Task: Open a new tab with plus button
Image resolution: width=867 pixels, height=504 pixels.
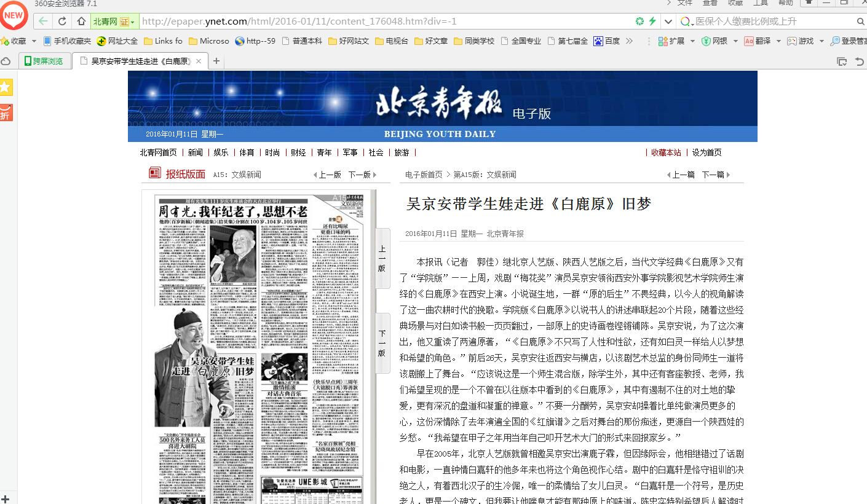Action: click(216, 61)
